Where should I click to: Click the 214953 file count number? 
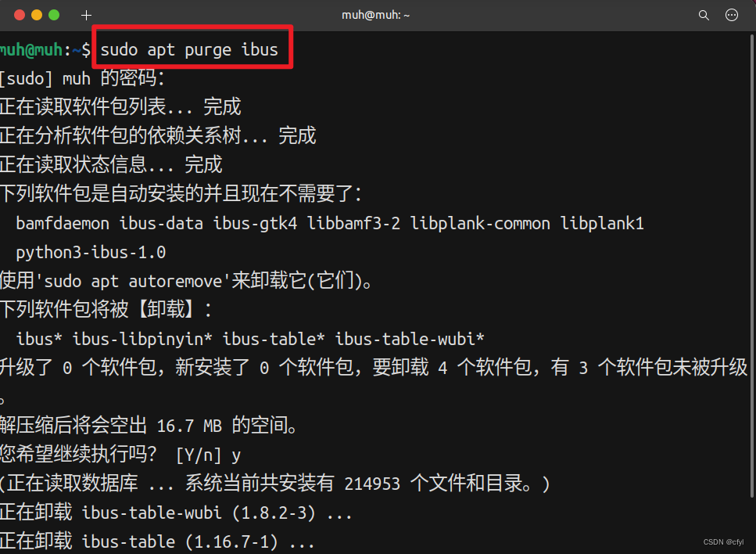click(x=372, y=484)
